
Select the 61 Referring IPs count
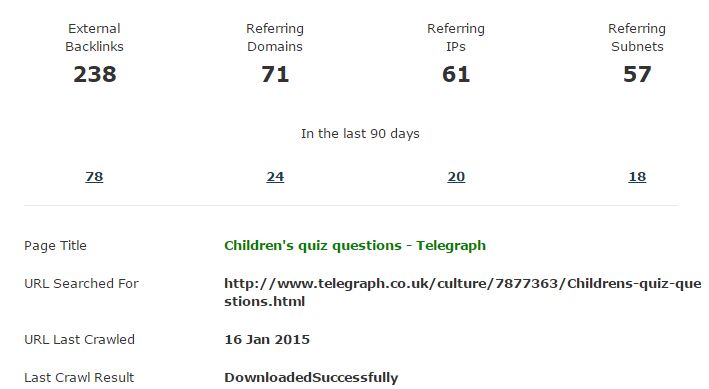[x=456, y=74]
